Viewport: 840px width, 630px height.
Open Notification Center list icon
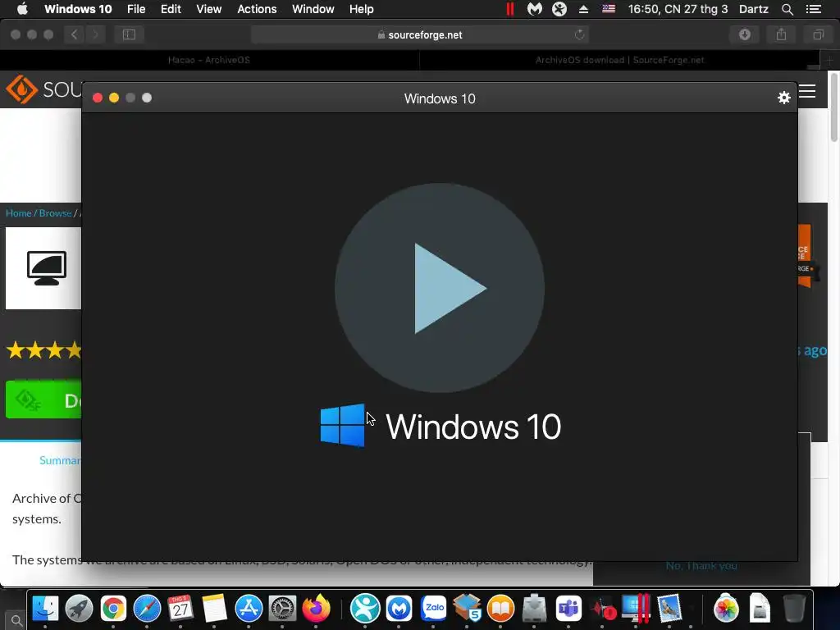click(813, 9)
